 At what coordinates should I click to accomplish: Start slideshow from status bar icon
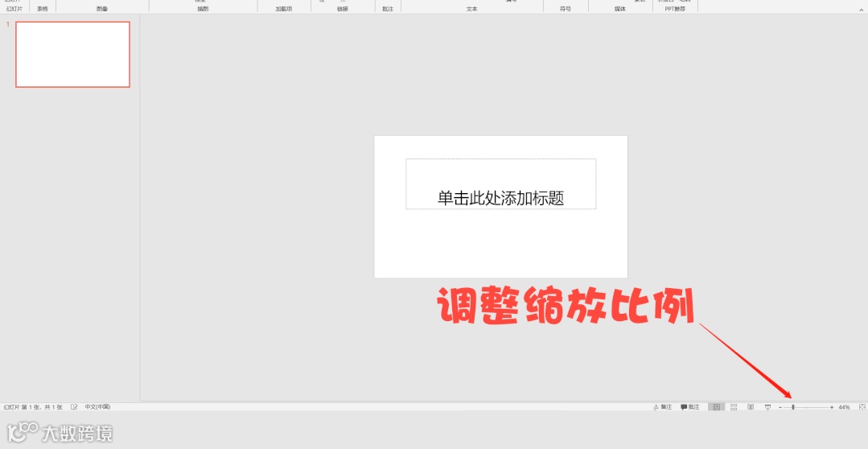click(x=767, y=407)
